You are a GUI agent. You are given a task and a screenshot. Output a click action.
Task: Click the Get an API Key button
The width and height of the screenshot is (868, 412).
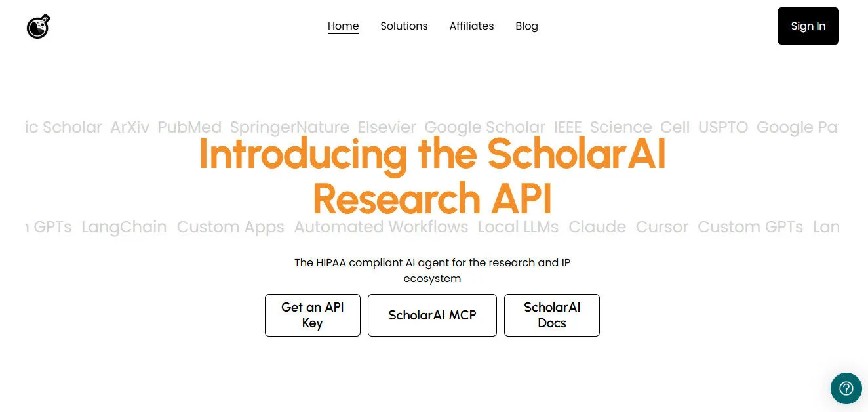[x=312, y=315]
